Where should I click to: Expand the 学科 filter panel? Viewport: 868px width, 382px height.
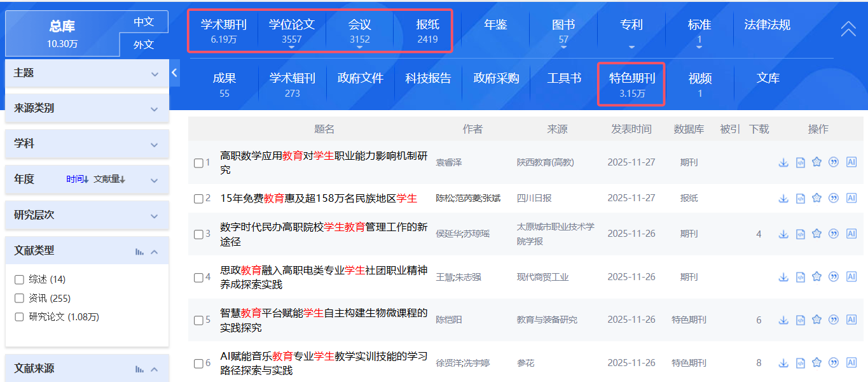click(155, 145)
